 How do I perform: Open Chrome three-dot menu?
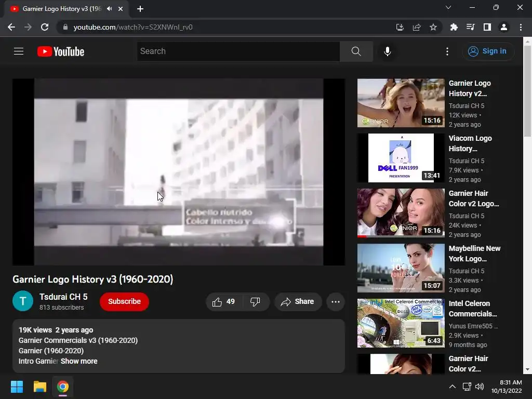[521, 27]
